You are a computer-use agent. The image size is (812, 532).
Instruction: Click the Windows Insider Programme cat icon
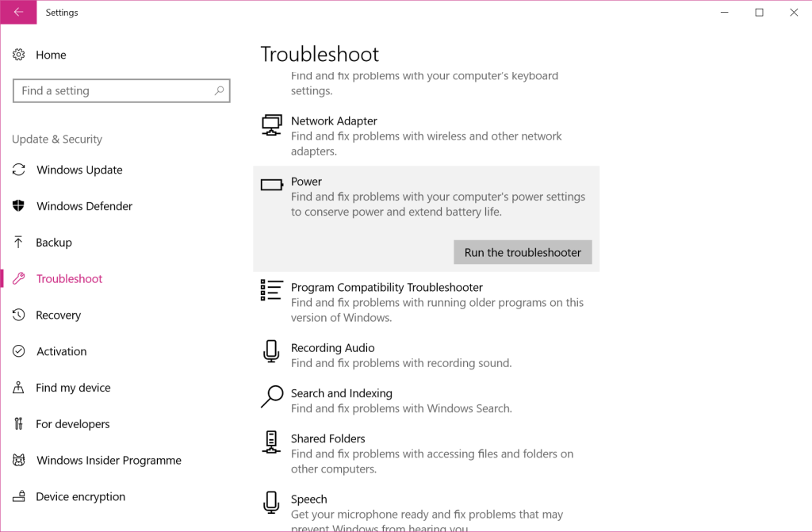19,460
